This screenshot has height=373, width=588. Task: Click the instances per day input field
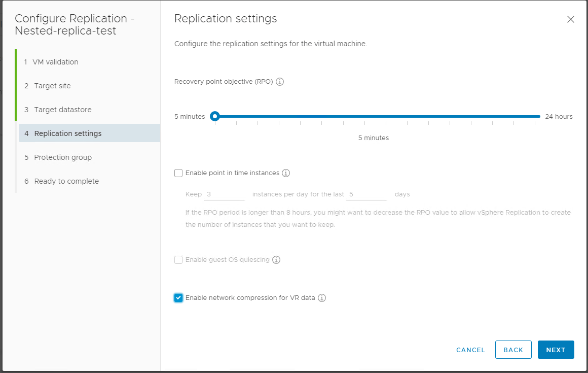[225, 194]
